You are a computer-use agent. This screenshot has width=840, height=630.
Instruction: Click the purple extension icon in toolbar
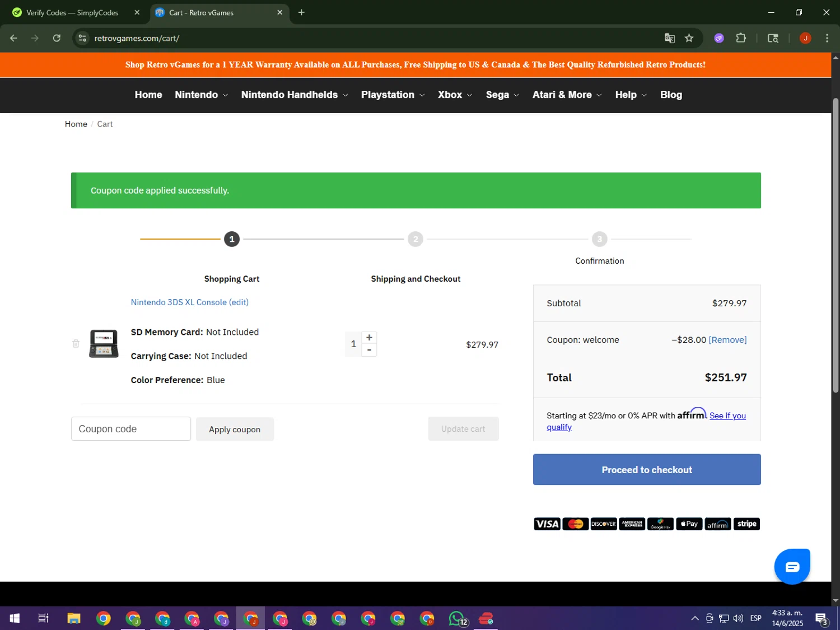point(719,38)
